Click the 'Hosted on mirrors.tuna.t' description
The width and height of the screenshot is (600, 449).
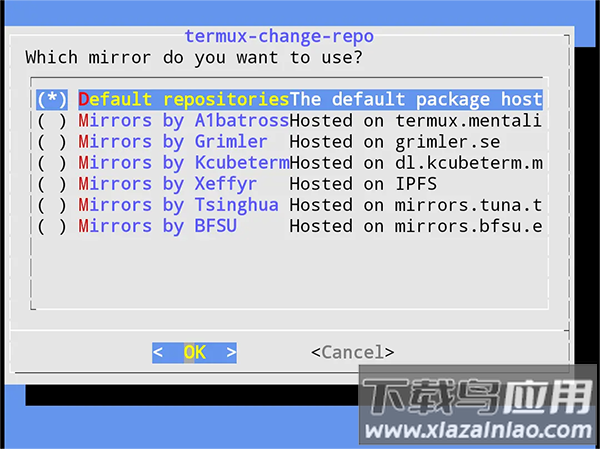[416, 205]
